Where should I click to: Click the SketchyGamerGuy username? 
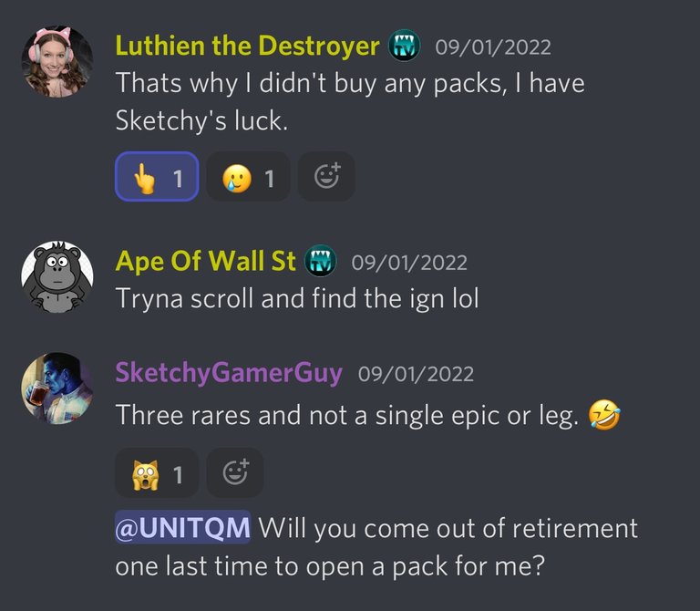click(x=229, y=373)
